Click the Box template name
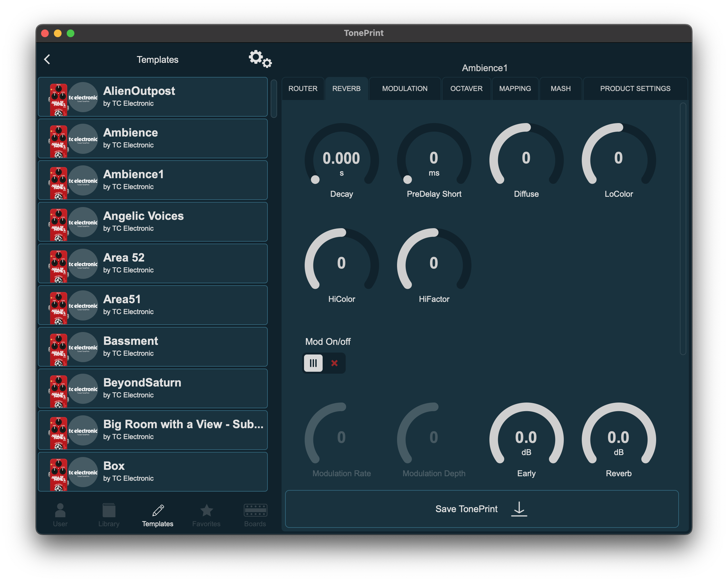728x582 pixels. tap(114, 466)
